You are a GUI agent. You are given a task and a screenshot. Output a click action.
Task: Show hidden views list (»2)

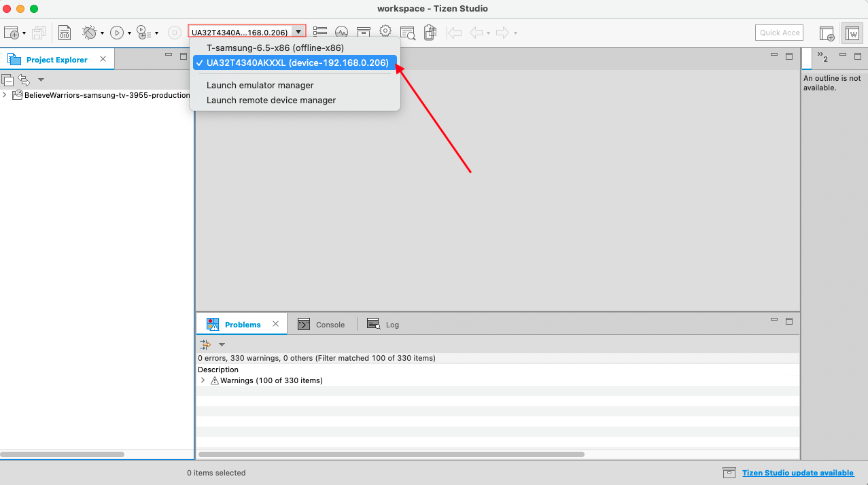(822, 56)
